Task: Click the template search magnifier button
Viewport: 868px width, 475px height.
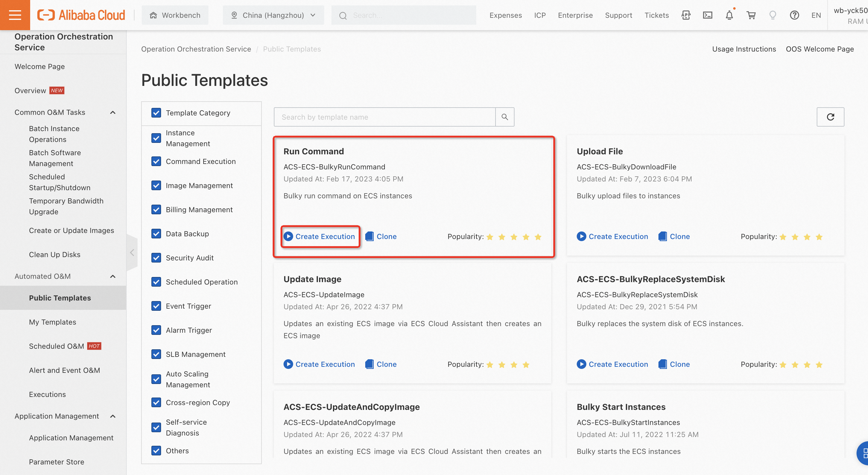Action: coord(505,117)
